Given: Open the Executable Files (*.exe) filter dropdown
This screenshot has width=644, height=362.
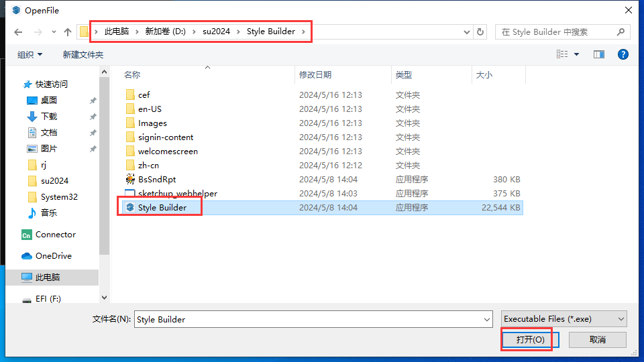Looking at the screenshot, I should click(564, 319).
